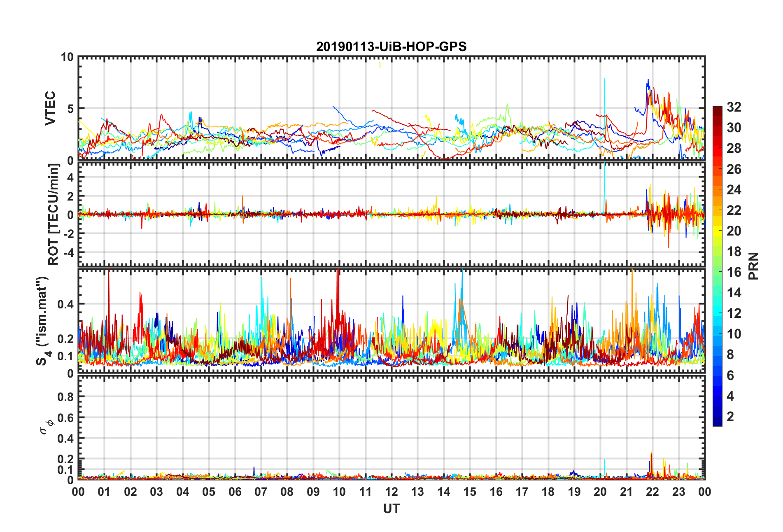Click PRN colorbar tick label 30
Screen dimensions: 783x532
pyautogui.click(x=734, y=128)
